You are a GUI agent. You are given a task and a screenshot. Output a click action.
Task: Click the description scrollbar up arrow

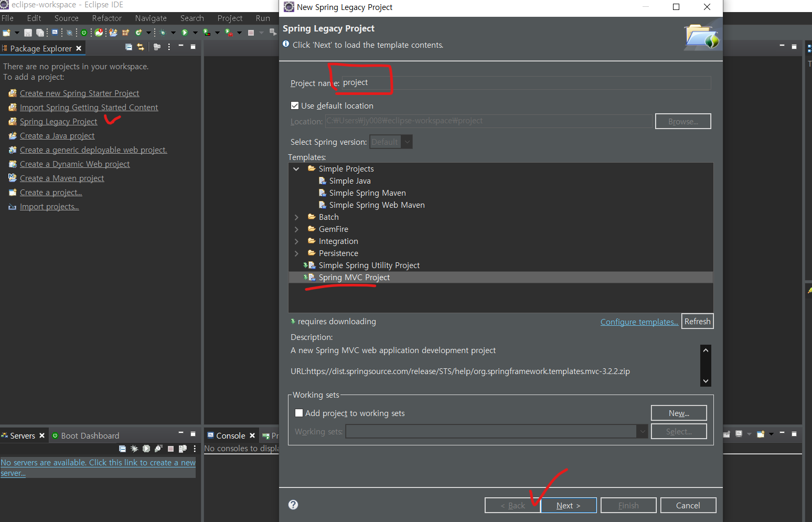(x=706, y=350)
